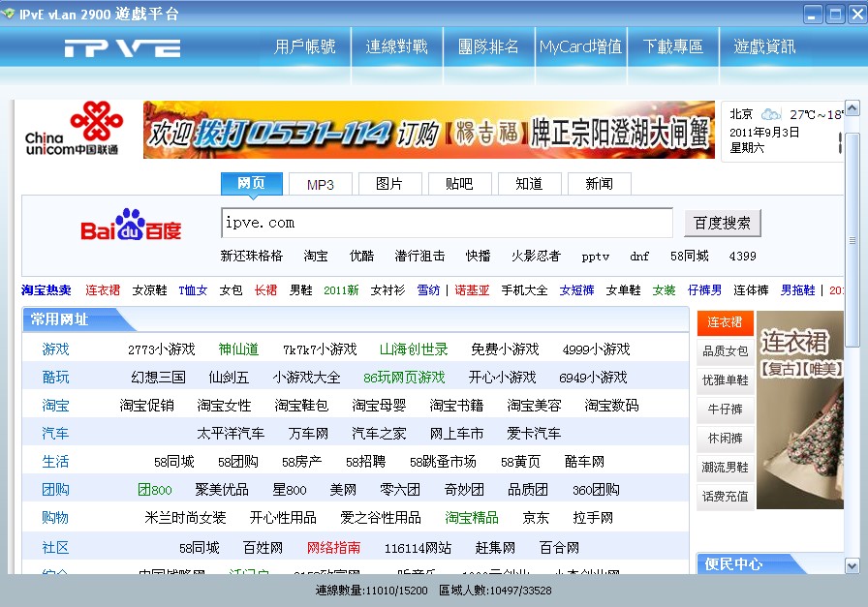Open the 淘宝热卖 link
This screenshot has height=607, width=868.
(46, 290)
